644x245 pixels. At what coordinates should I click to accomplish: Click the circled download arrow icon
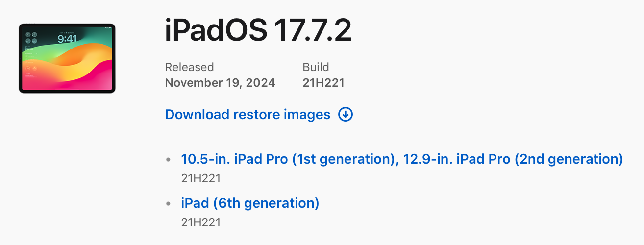pos(346,115)
